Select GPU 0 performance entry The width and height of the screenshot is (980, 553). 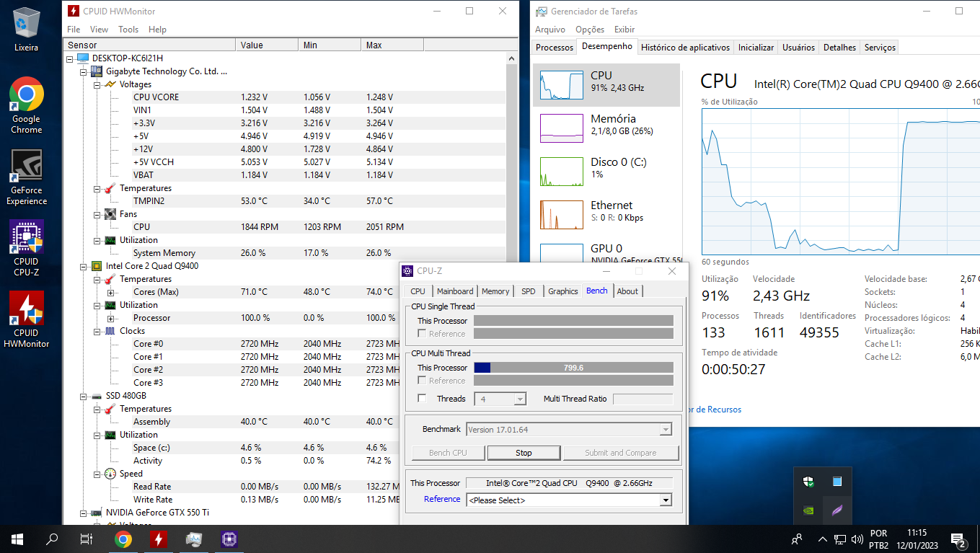tap(606, 252)
